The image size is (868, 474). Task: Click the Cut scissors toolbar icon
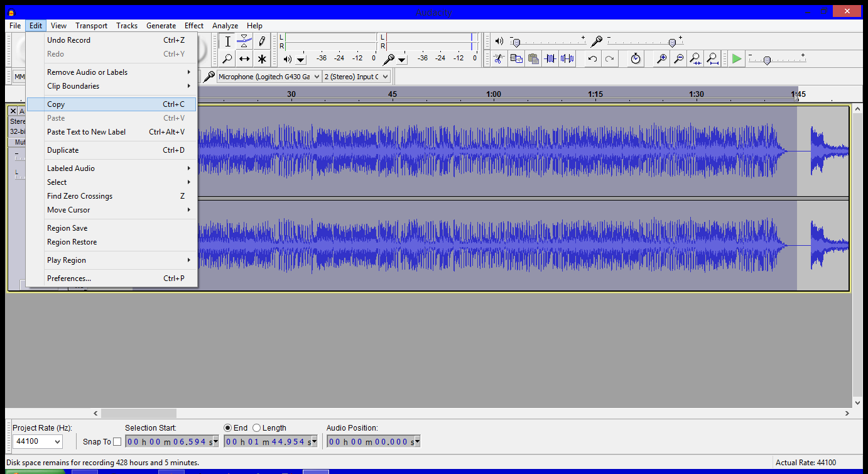(x=499, y=58)
